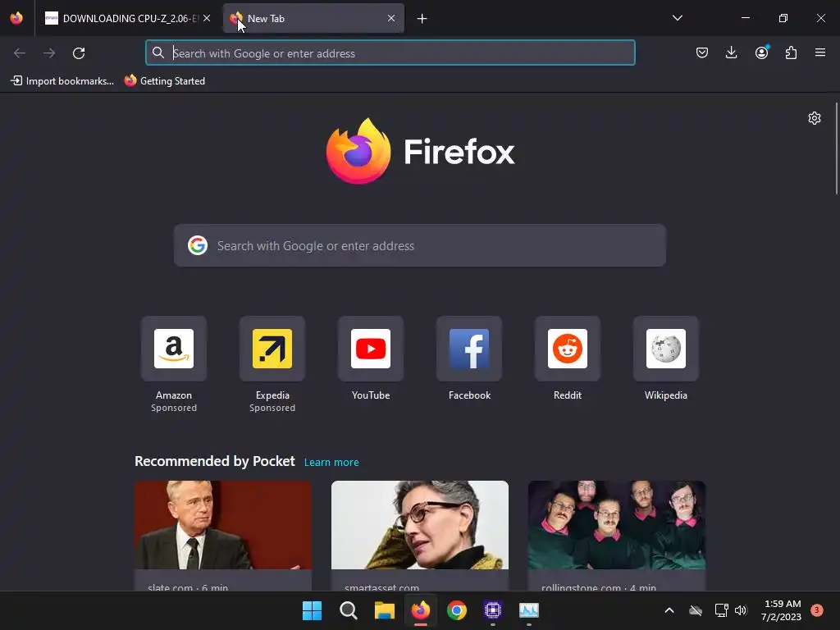Screen dimensions: 840x630
Task: Go back one page
Action: click(x=20, y=53)
